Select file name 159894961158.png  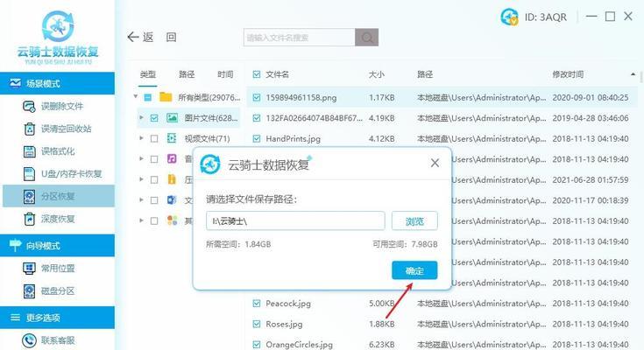coord(301,98)
